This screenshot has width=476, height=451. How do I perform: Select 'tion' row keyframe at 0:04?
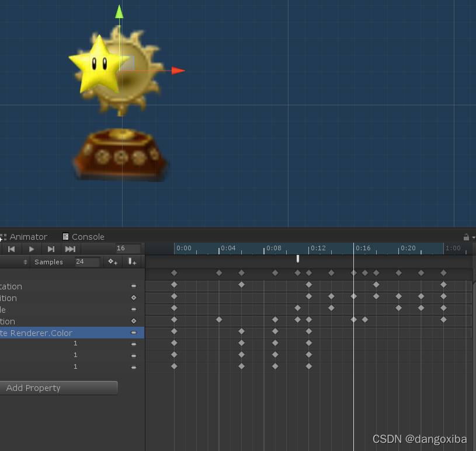click(219, 320)
